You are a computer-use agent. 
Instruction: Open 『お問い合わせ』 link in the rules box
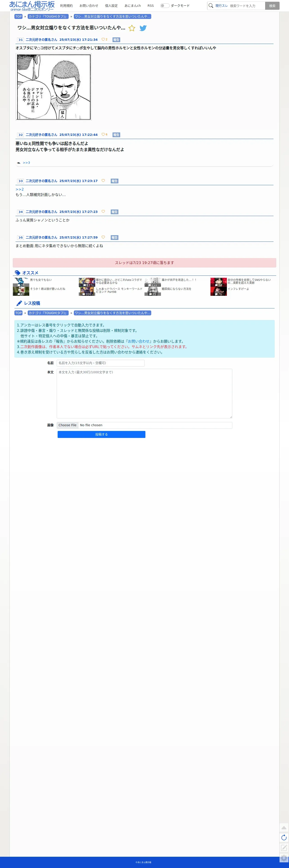138,341
